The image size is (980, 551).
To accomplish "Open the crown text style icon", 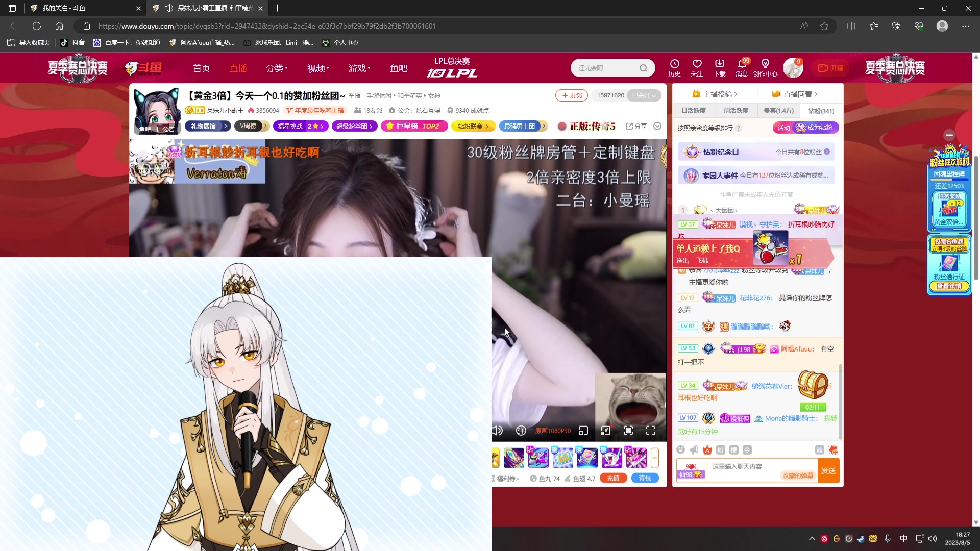I will pos(707,449).
